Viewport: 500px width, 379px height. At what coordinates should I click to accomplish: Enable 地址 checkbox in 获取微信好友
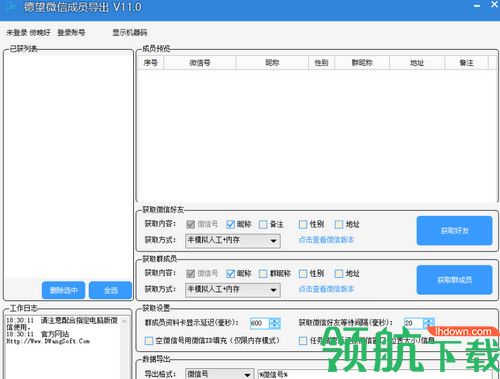click(x=339, y=224)
